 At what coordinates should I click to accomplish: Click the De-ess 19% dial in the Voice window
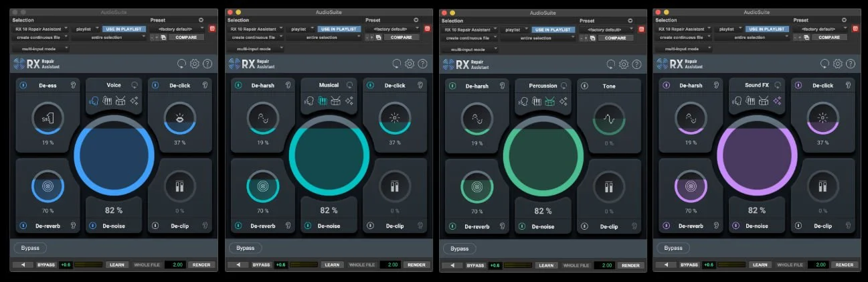[x=47, y=119]
